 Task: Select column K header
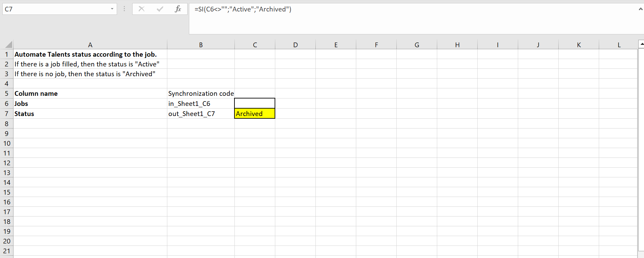(579, 45)
